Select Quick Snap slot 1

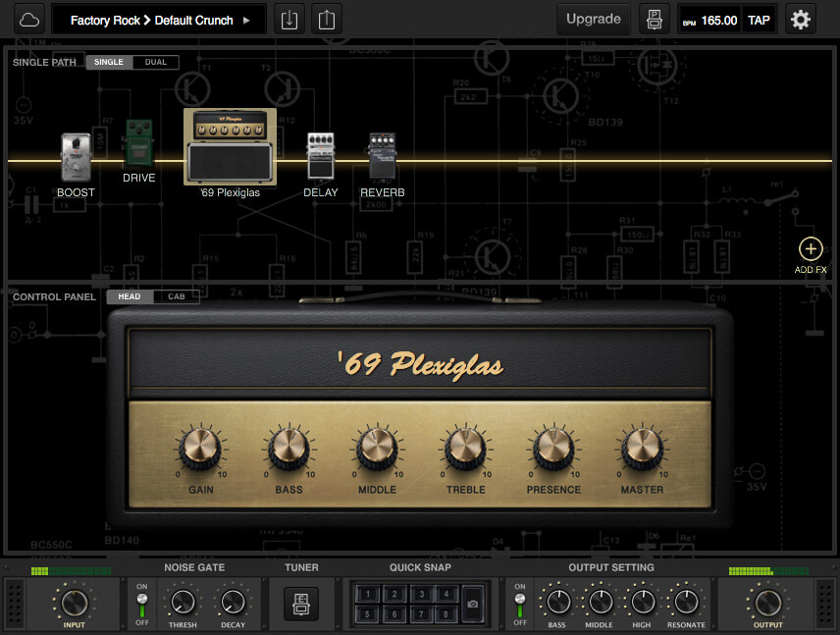(x=367, y=594)
